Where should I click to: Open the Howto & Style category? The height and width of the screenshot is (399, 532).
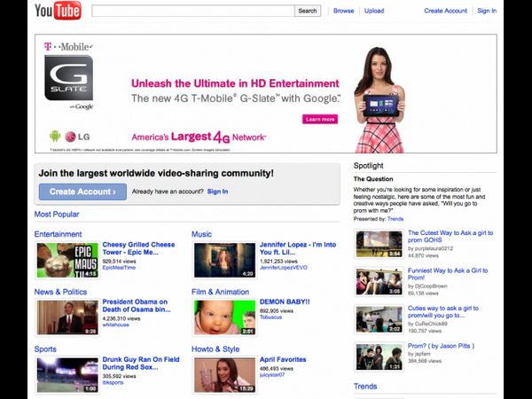tap(215, 349)
